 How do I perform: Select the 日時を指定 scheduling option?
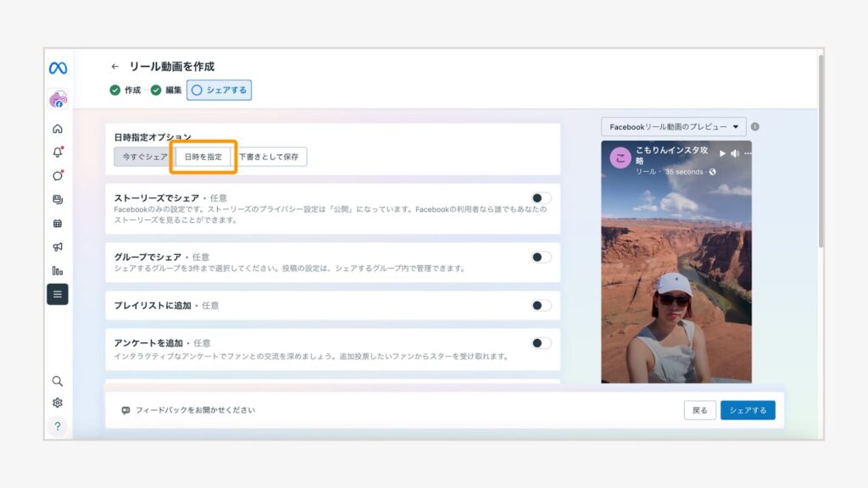click(x=203, y=156)
